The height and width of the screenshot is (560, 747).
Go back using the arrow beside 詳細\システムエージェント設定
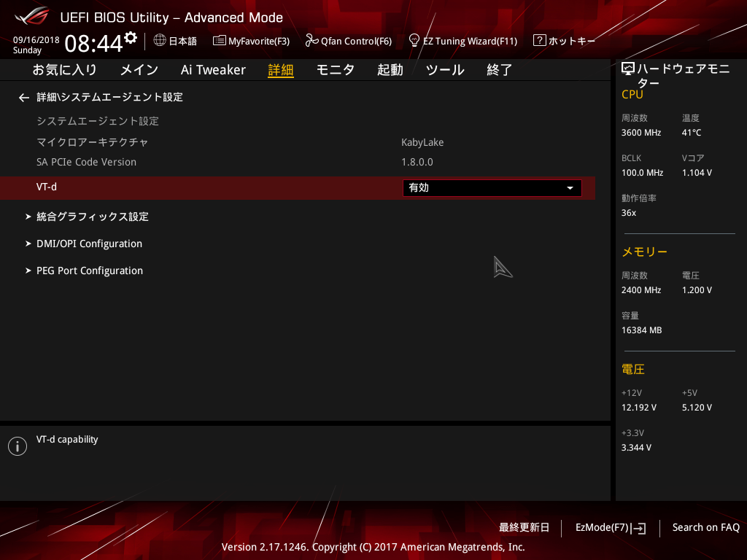pyautogui.click(x=23, y=97)
